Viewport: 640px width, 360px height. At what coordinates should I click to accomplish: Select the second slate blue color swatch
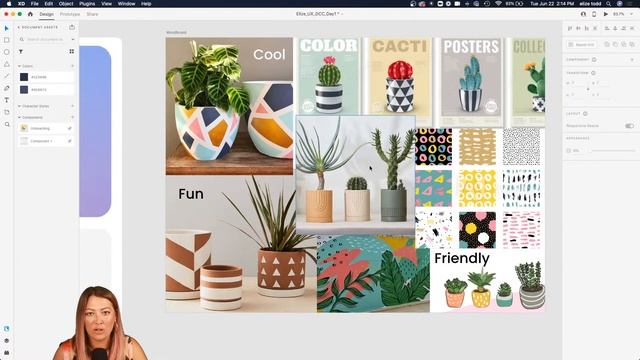click(x=24, y=89)
